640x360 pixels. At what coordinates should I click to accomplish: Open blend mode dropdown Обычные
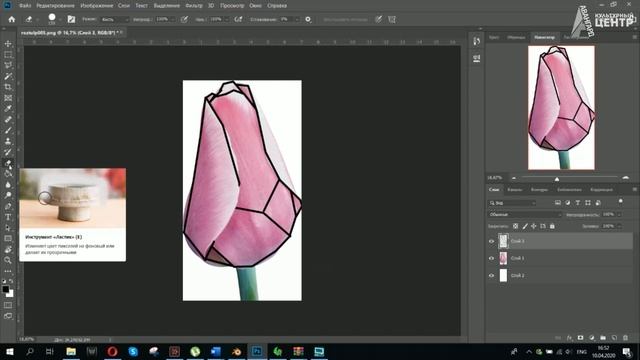pos(525,214)
